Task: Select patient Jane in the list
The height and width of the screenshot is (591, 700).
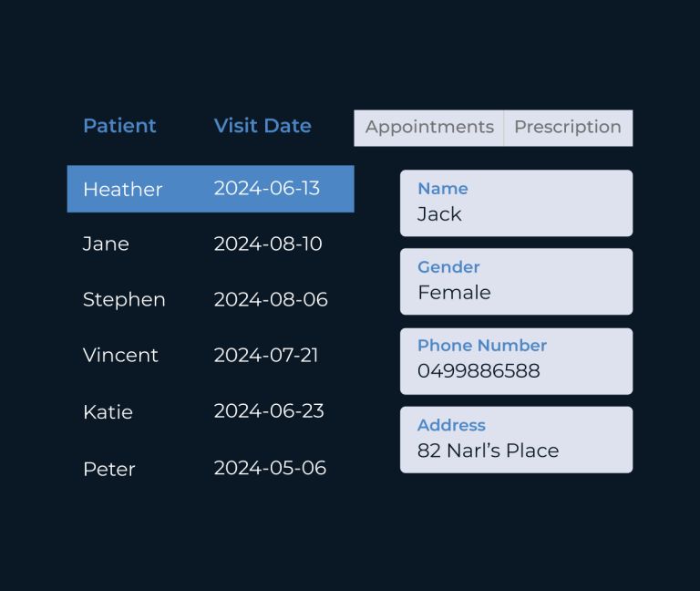Action: (x=211, y=244)
